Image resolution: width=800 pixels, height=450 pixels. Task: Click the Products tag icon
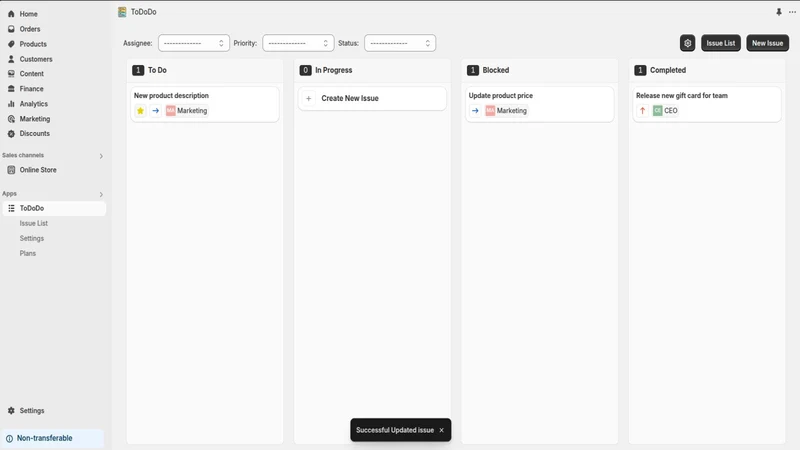[11, 44]
